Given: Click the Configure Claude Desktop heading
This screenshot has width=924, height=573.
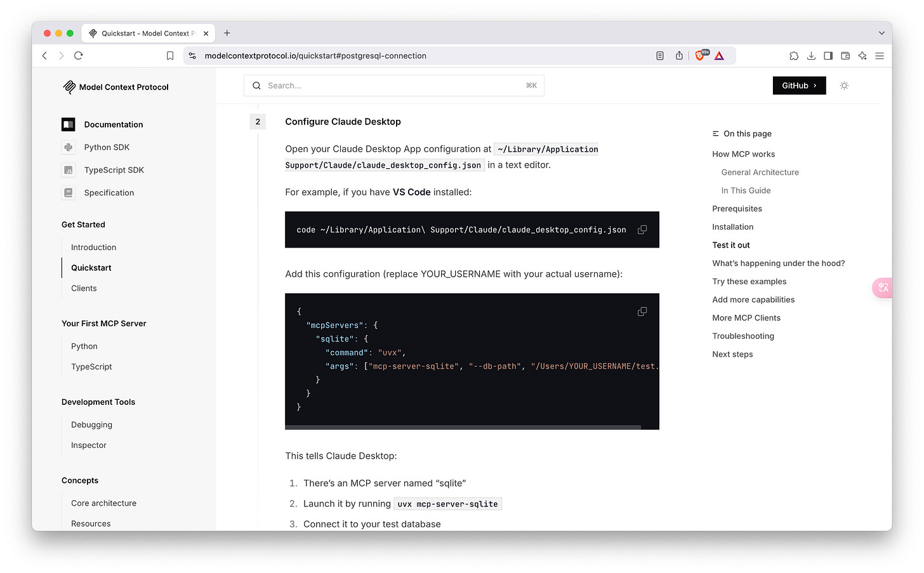Looking at the screenshot, I should [343, 122].
